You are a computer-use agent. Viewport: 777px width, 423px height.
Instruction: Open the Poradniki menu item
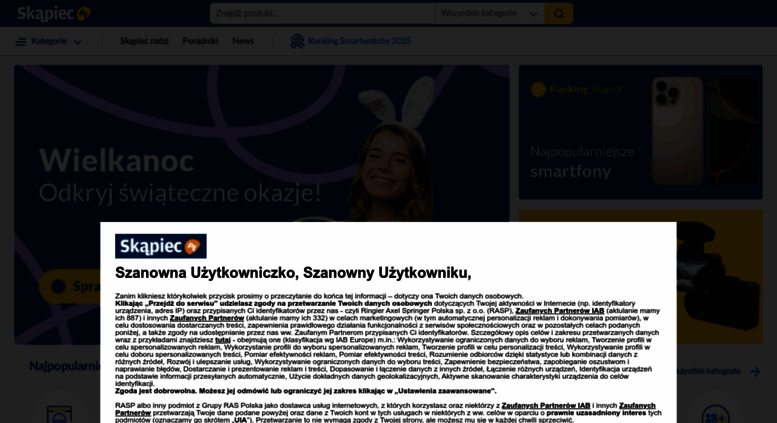tap(200, 41)
